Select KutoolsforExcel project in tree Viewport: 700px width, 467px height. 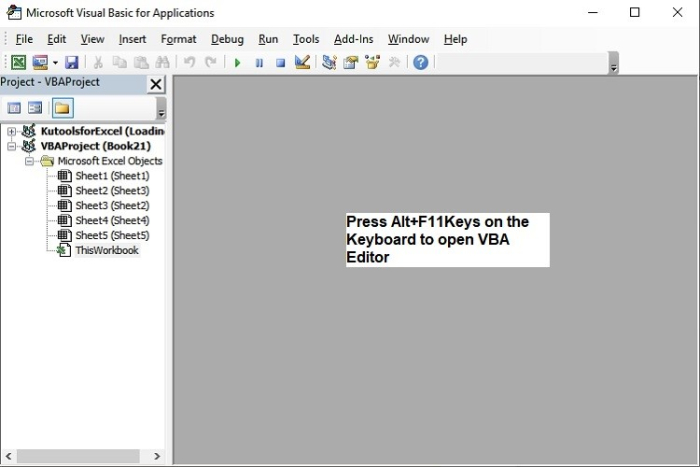pos(102,131)
